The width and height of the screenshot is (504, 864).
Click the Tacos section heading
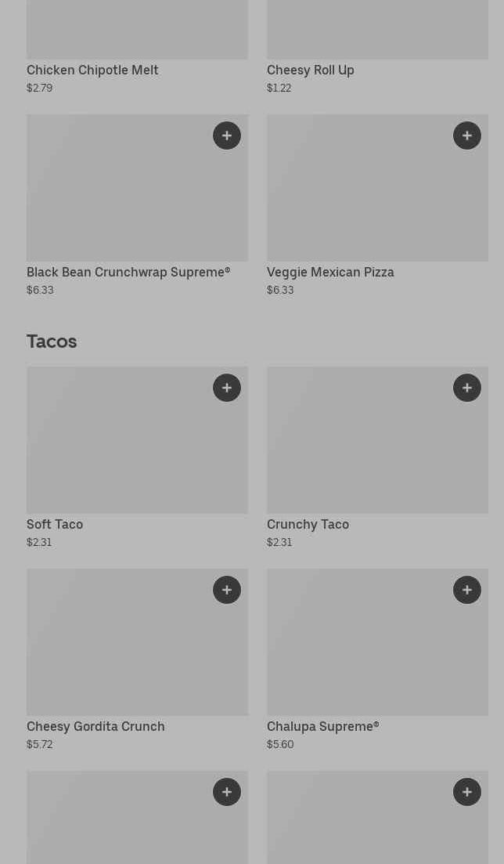[52, 341]
